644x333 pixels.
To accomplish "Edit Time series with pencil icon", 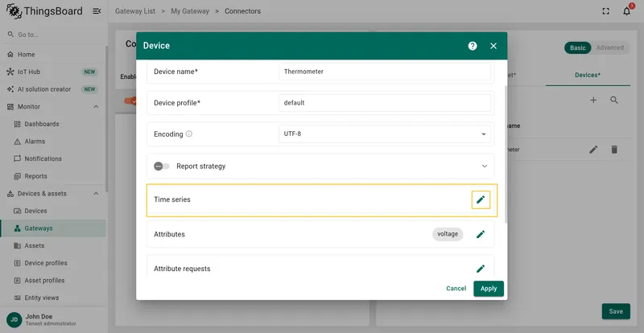I will 481,199.
